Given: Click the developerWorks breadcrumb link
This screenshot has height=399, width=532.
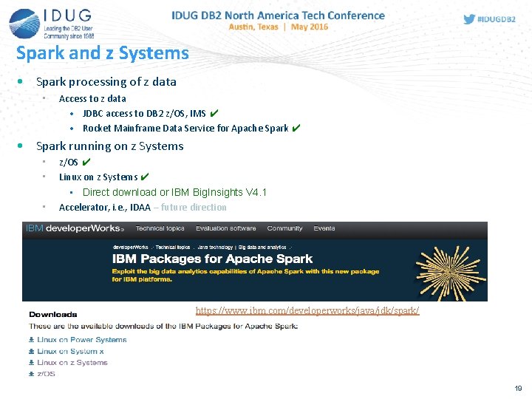Looking at the screenshot, I should point(130,247).
